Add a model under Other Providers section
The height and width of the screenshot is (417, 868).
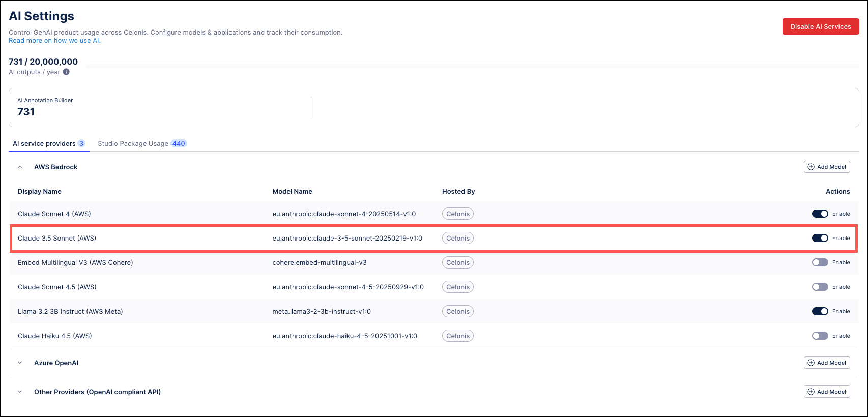(x=827, y=392)
